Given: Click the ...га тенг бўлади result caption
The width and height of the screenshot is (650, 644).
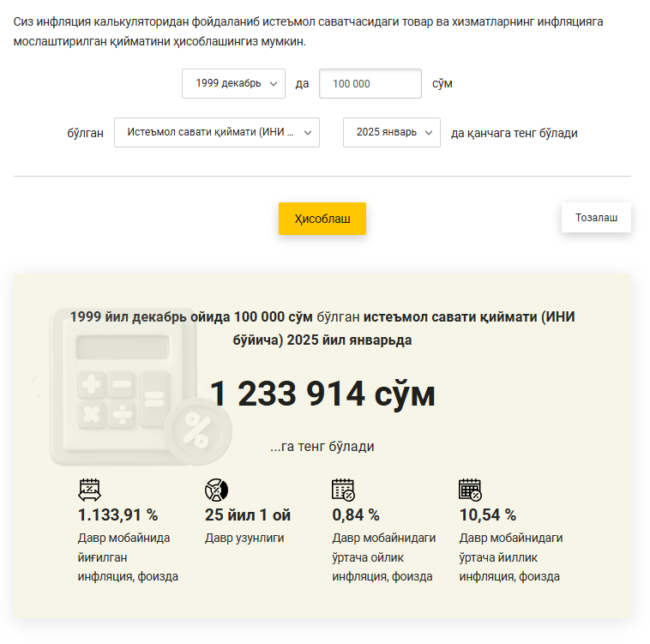Looking at the screenshot, I should (x=322, y=447).
